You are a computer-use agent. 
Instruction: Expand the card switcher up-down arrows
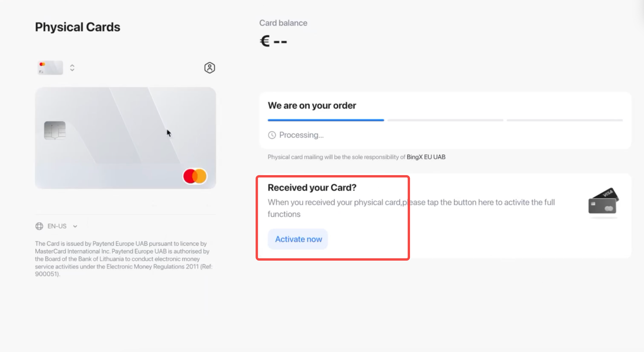pos(72,68)
